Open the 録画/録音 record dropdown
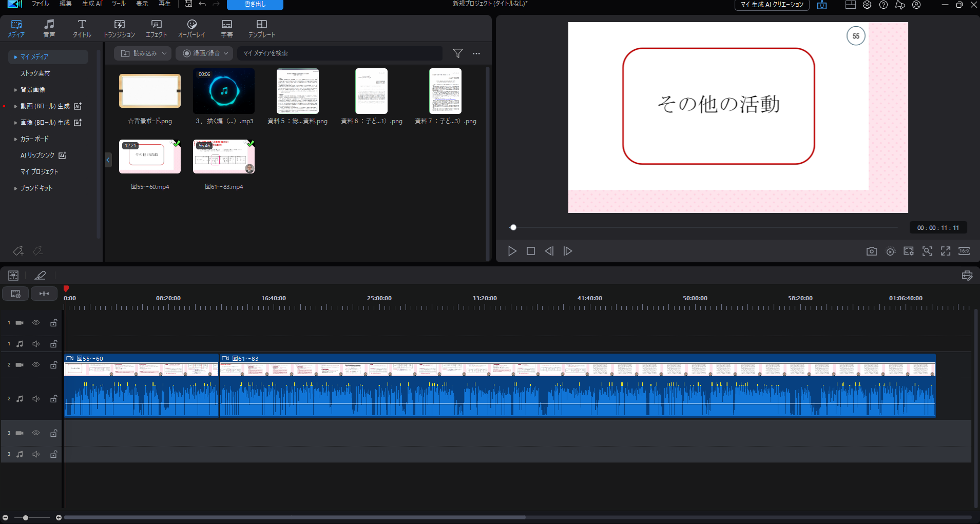Screen dimensions: 980x524 pyautogui.click(x=205, y=53)
